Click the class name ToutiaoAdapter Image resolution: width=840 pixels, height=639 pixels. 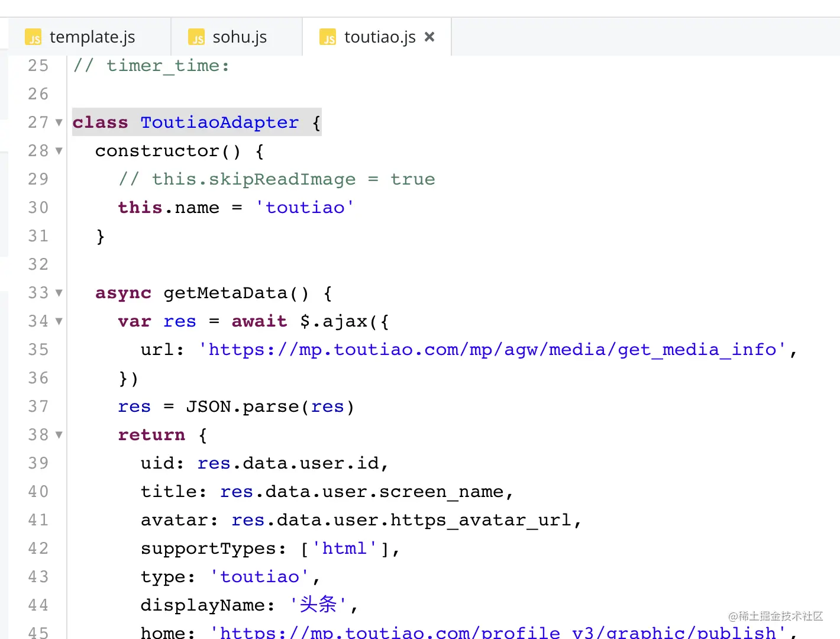(x=219, y=122)
